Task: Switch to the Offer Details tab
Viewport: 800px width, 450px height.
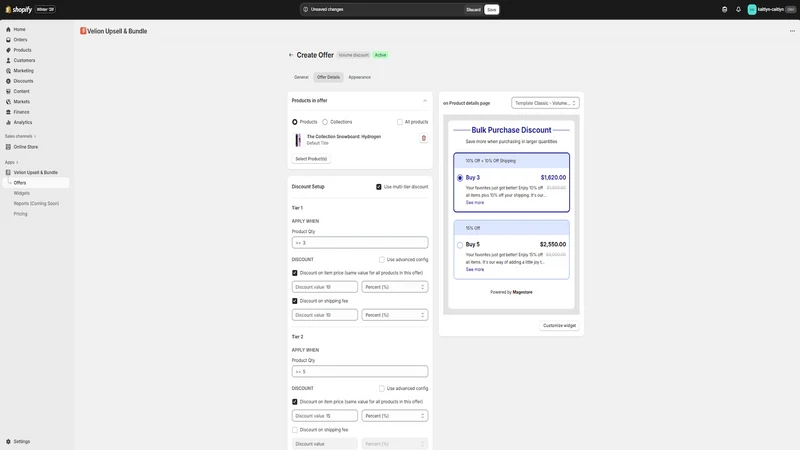Action: click(328, 77)
